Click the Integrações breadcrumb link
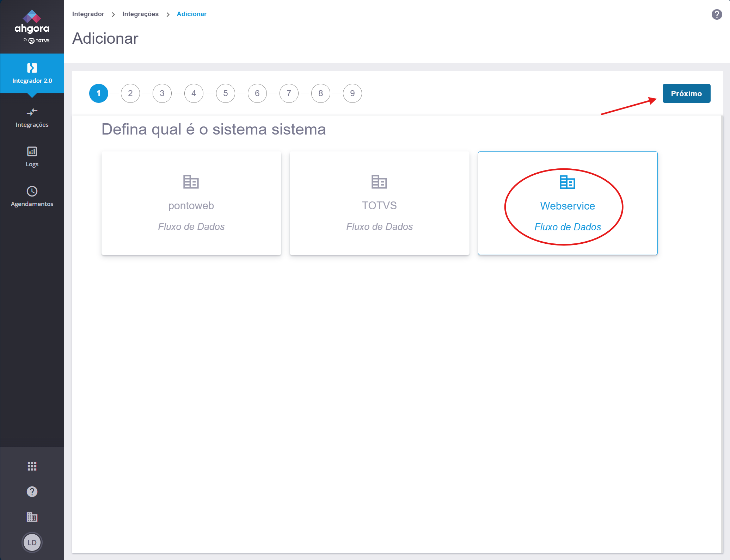Image resolution: width=730 pixels, height=560 pixels. [x=140, y=14]
